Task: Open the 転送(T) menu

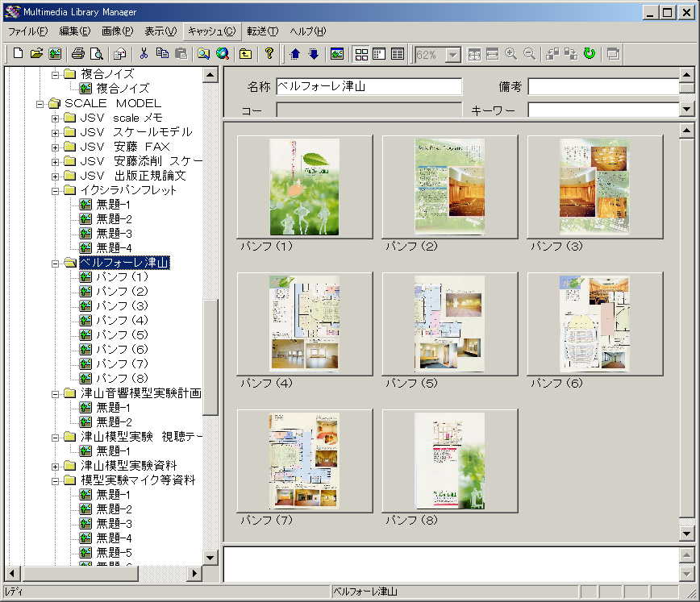Action: coord(263,31)
